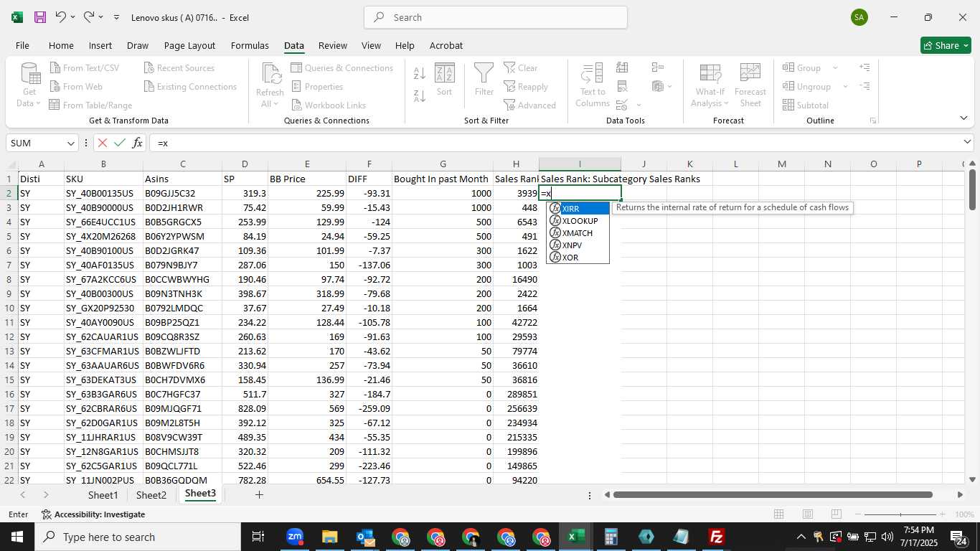Expand the formula bar chevron
Screen dimensions: 980x551
967,143
